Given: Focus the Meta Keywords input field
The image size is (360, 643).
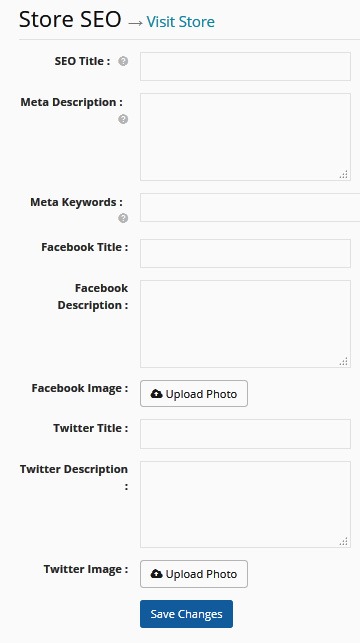Looking at the screenshot, I should pos(250,207).
